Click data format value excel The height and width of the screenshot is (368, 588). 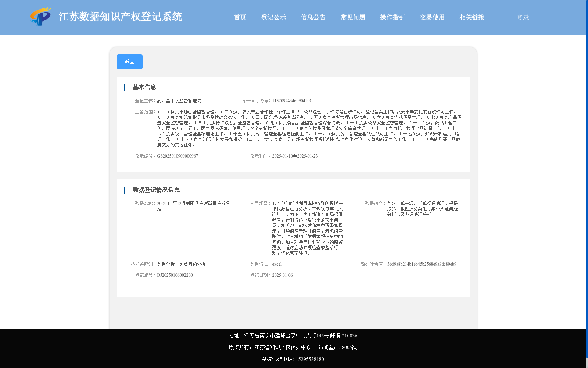coord(277,264)
